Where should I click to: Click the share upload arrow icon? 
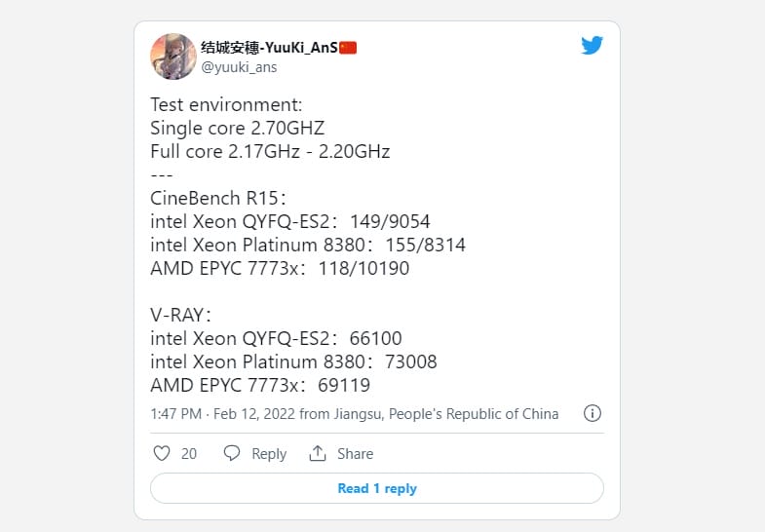coord(317,453)
